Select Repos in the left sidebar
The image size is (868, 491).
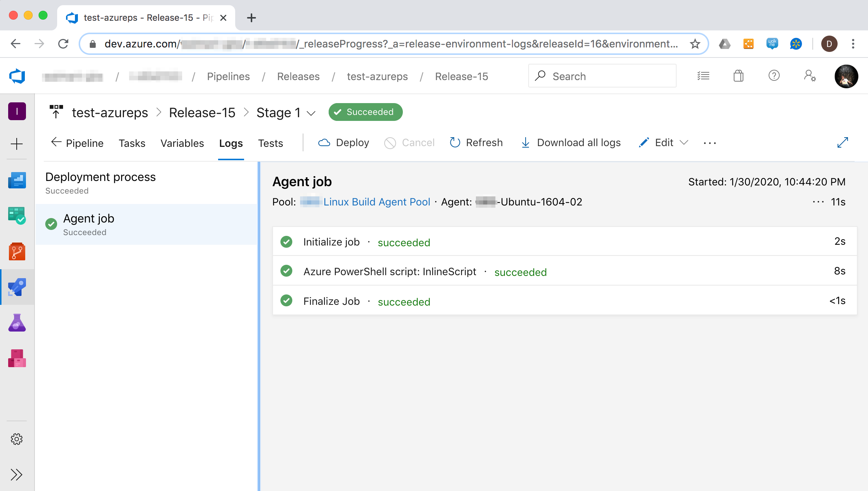pyautogui.click(x=17, y=251)
